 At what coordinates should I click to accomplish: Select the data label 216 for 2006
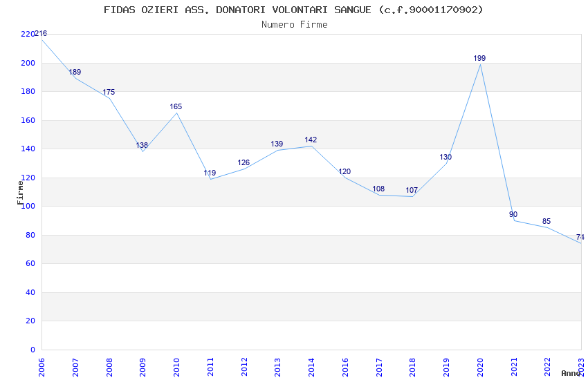[x=41, y=33]
